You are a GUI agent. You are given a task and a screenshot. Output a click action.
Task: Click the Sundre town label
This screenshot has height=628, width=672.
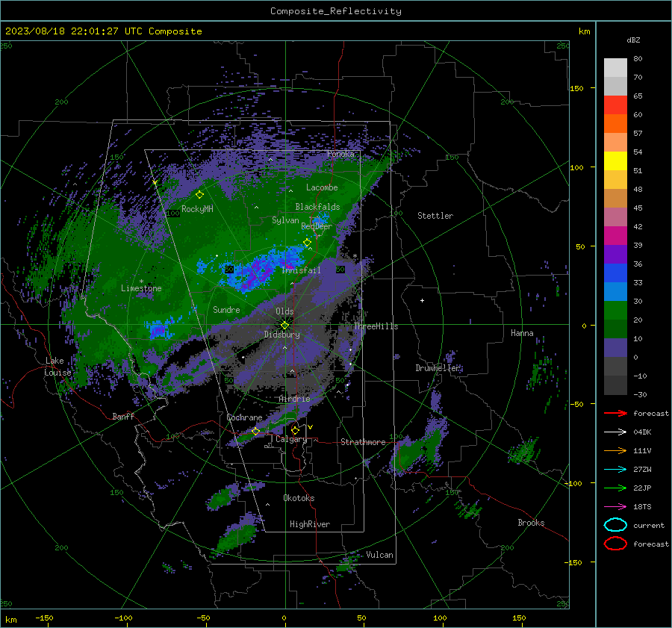[226, 309]
